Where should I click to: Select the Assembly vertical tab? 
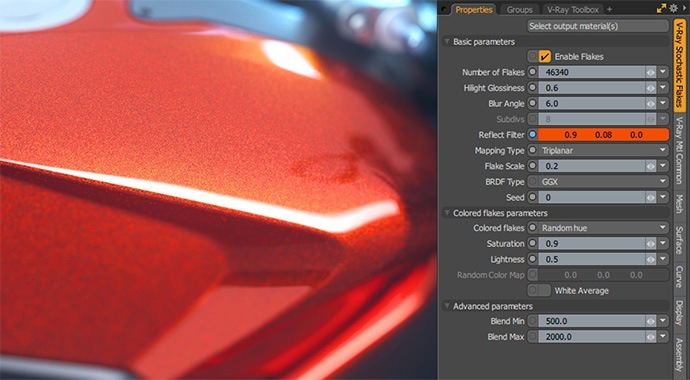(x=680, y=354)
